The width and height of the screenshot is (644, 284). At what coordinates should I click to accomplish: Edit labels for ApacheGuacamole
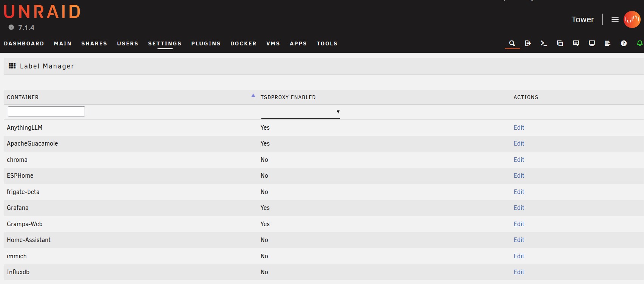pyautogui.click(x=519, y=143)
